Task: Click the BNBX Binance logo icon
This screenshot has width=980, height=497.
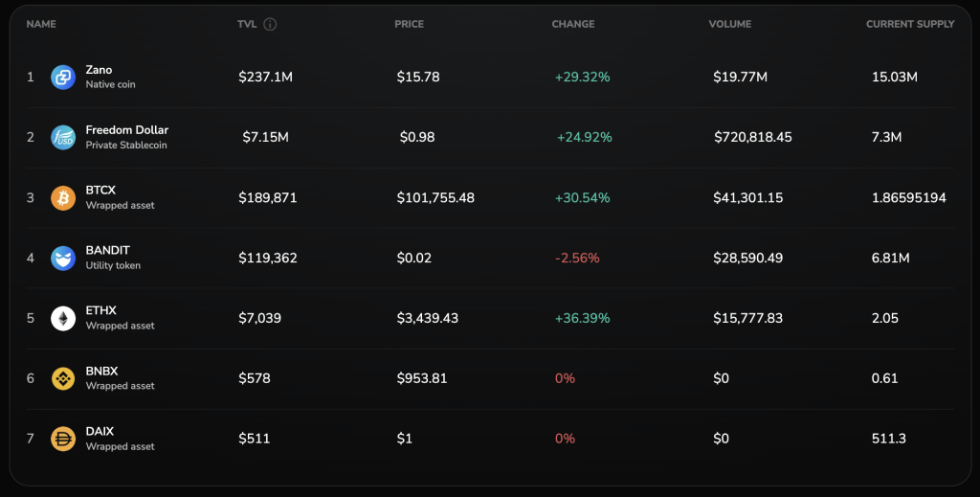Action: tap(63, 378)
